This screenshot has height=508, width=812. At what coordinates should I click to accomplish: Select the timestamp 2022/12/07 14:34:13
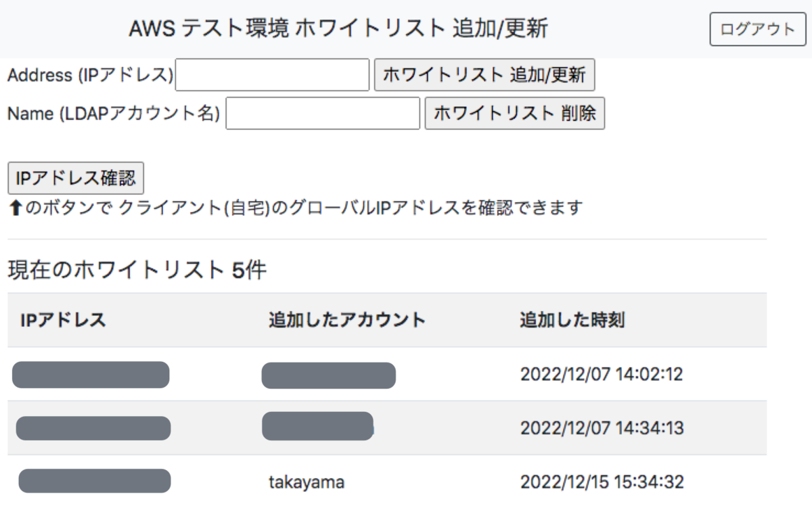click(x=602, y=428)
